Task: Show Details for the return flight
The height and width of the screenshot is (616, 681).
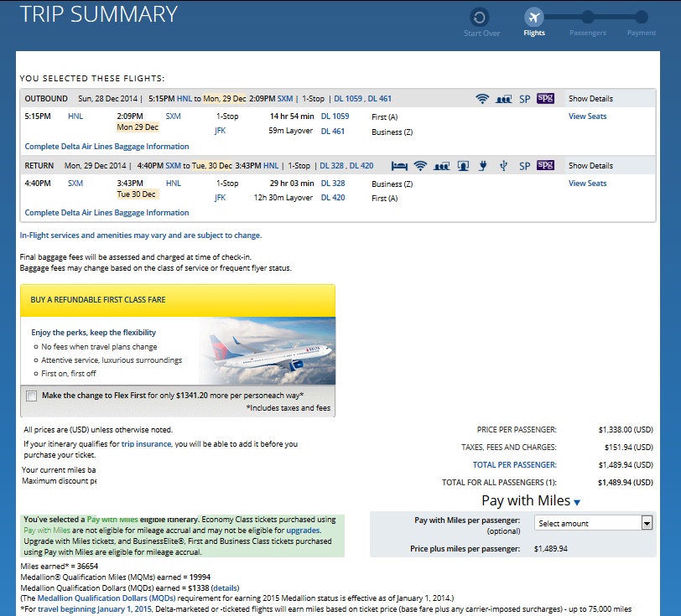Action: tap(590, 166)
